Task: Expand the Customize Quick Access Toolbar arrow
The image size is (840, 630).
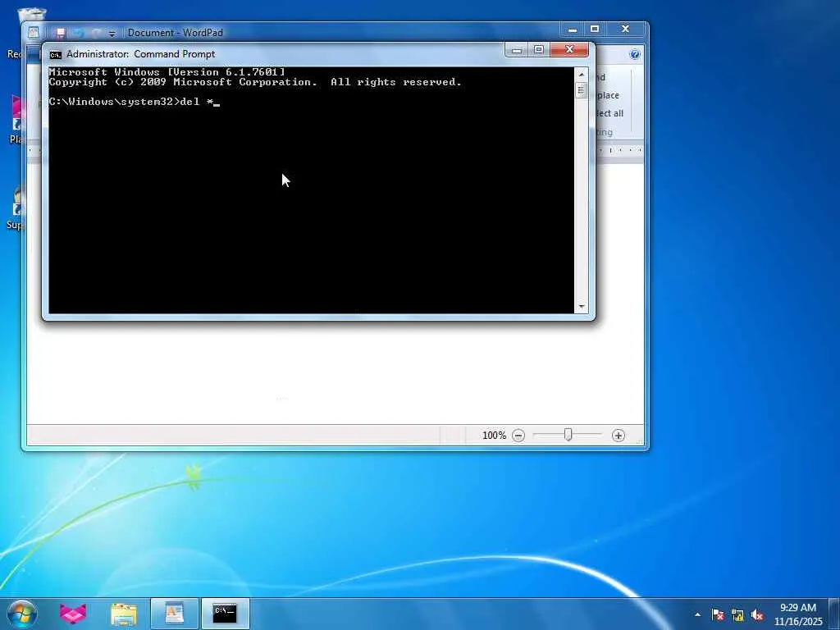Action: [x=112, y=34]
